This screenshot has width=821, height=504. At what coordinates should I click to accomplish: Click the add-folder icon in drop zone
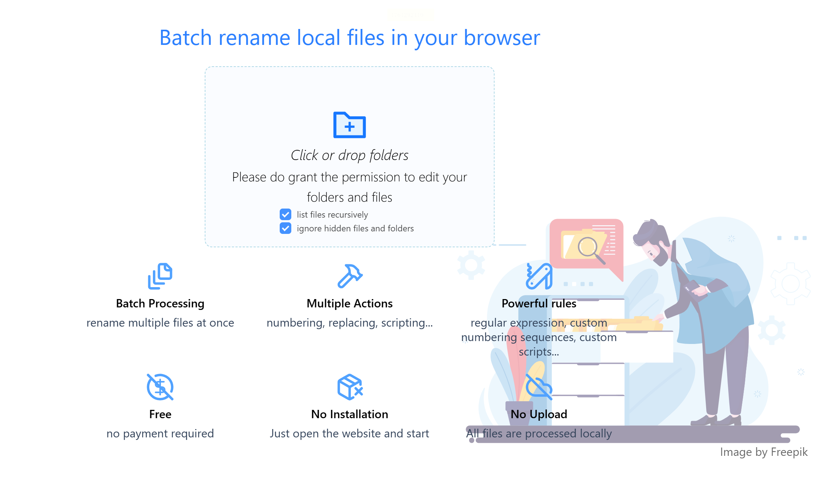click(349, 125)
